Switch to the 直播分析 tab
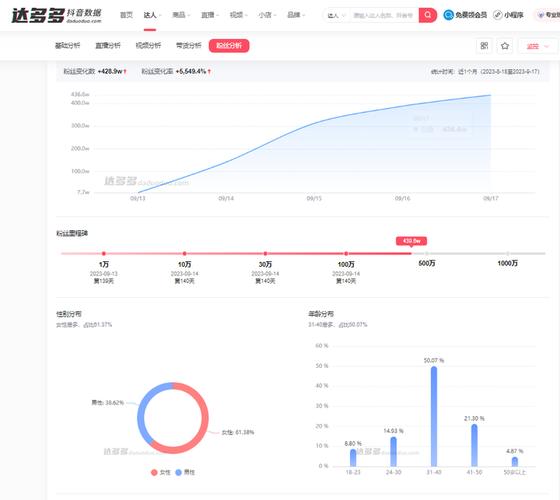This screenshot has height=500, width=560. point(108,45)
